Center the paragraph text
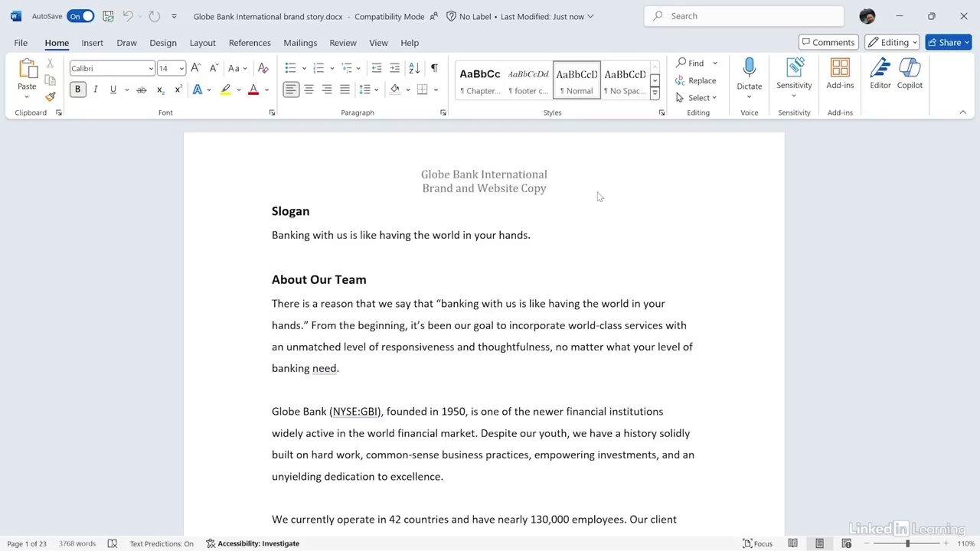 [309, 90]
